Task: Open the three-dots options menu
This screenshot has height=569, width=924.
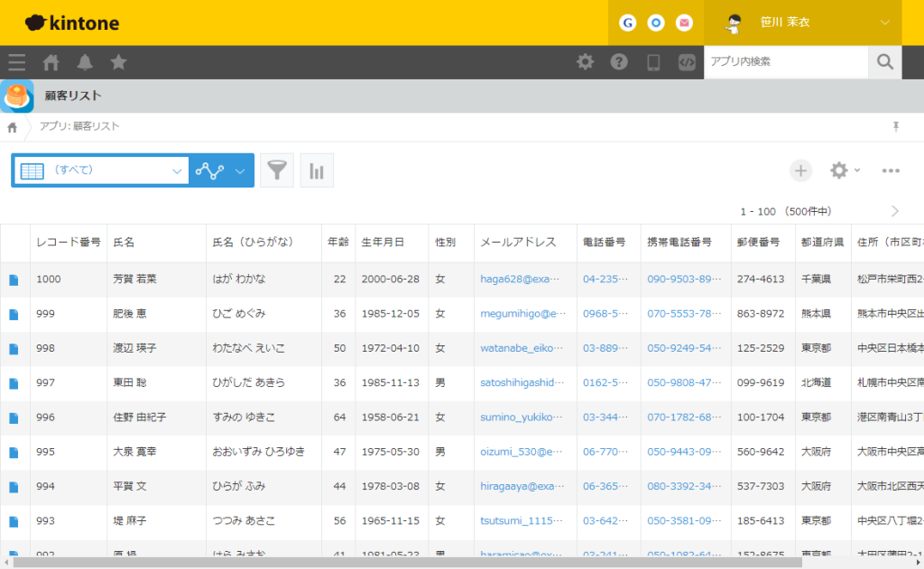Action: coord(891,170)
